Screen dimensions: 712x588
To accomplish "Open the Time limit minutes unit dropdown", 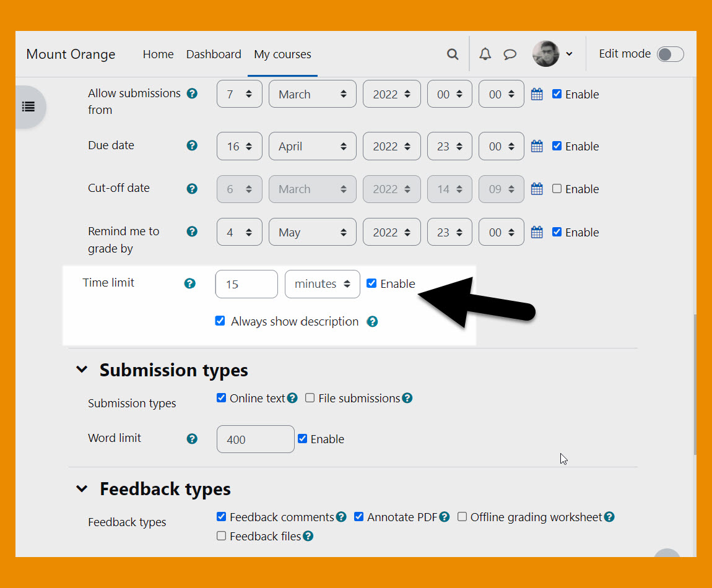I will pyautogui.click(x=322, y=284).
